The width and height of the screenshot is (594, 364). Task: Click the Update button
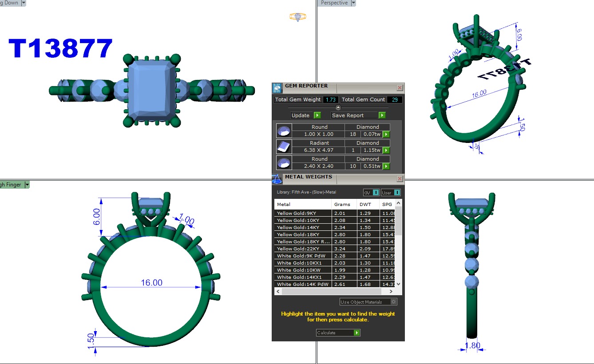click(x=306, y=115)
